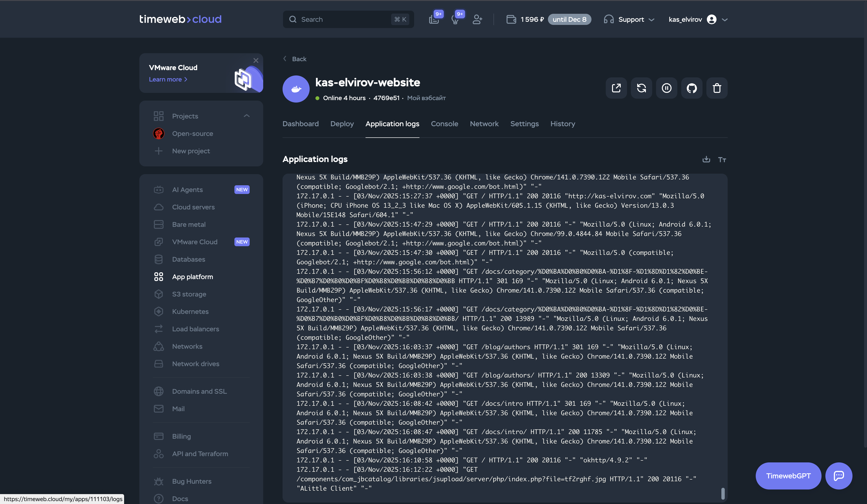Restart the kas-elvirov-website application
This screenshot has height=504, width=867.
click(641, 88)
